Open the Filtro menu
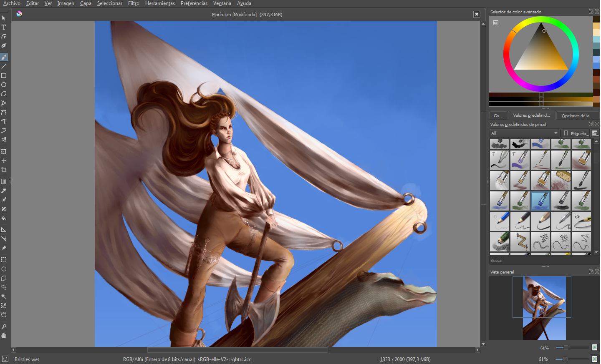Screen dimensions: 601x364 tap(134, 3)
